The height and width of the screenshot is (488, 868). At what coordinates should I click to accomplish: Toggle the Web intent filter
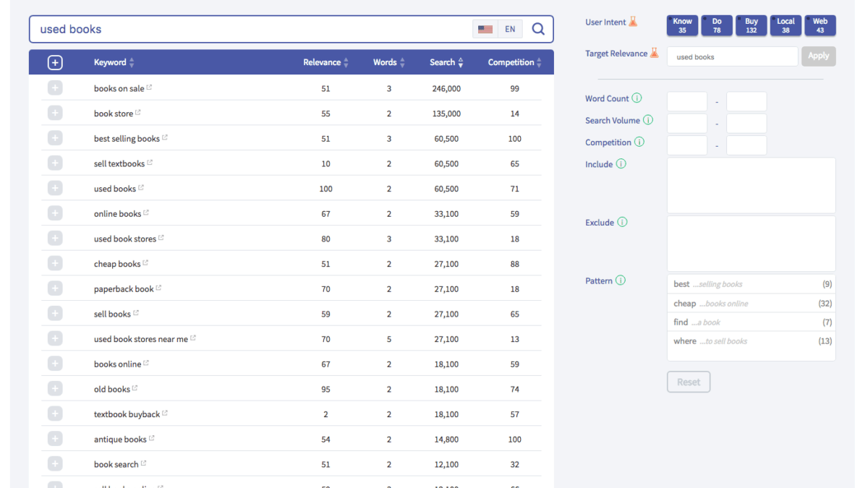pyautogui.click(x=820, y=25)
